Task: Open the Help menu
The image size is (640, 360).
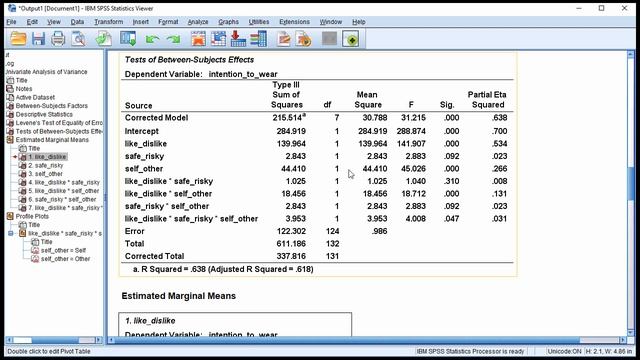Action: [x=358, y=22]
